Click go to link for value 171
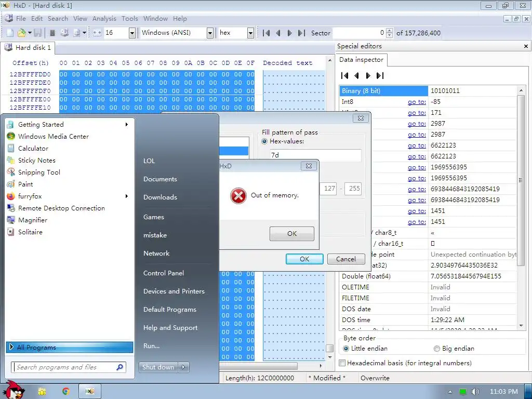The width and height of the screenshot is (532, 399). click(x=417, y=113)
